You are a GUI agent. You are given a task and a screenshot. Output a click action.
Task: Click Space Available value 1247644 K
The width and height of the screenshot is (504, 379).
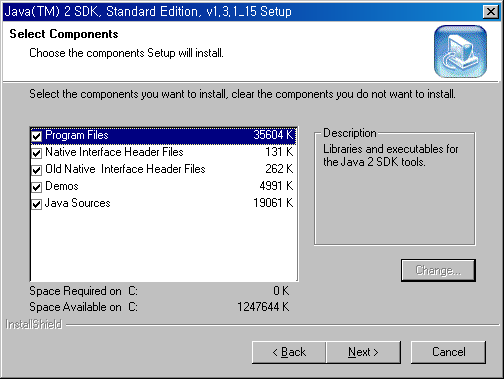pos(263,307)
